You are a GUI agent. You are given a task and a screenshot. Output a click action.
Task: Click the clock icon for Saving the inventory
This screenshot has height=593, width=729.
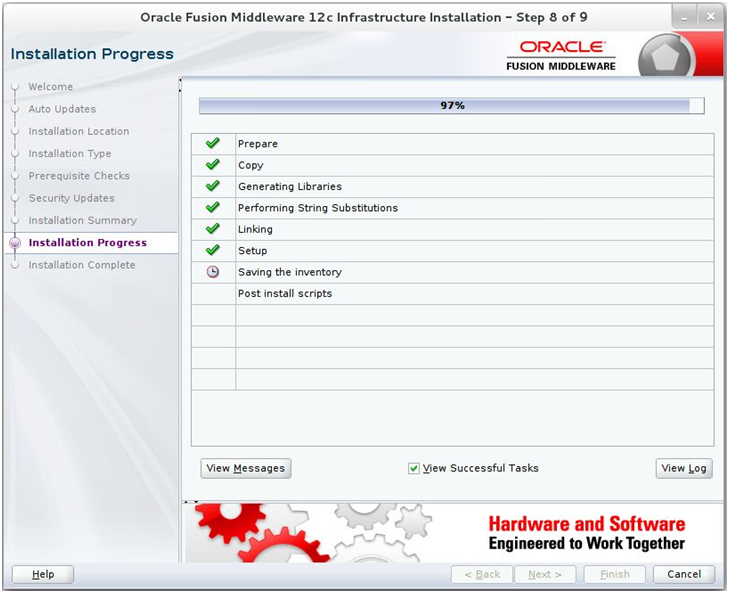point(212,272)
